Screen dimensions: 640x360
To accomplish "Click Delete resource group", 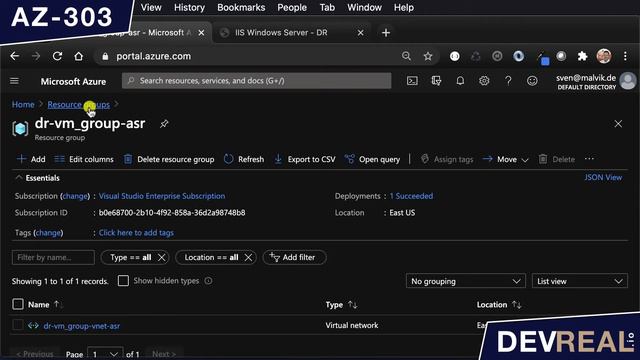I will (169, 159).
